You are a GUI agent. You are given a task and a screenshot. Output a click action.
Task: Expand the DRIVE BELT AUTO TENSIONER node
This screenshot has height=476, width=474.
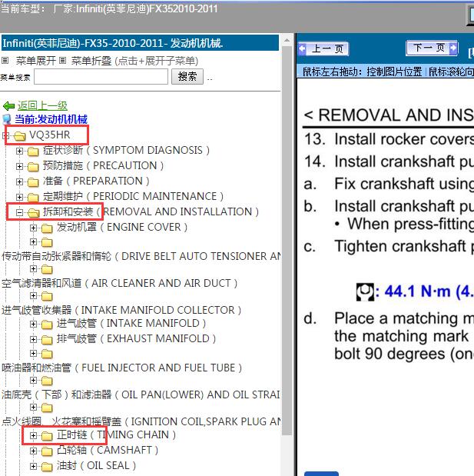click(33, 241)
